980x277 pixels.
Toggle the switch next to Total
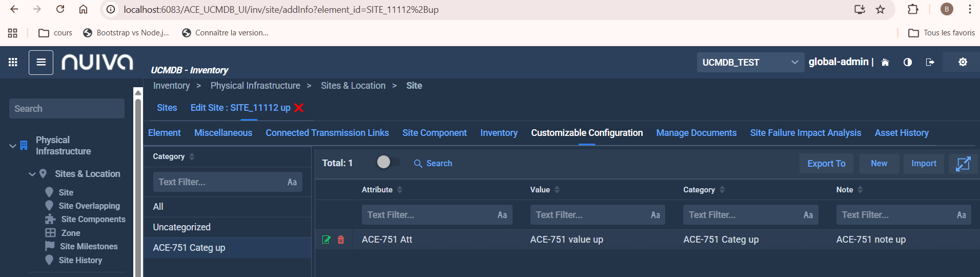tap(387, 163)
